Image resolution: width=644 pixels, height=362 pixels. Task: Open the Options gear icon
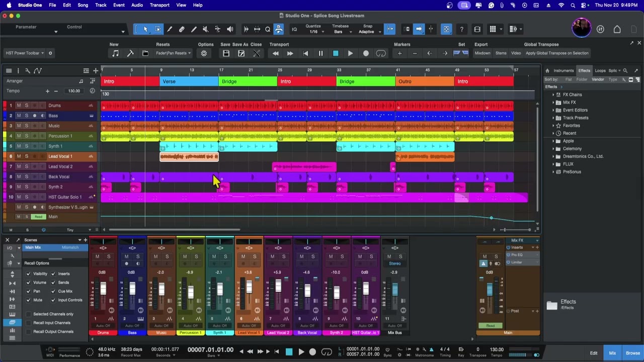pyautogui.click(x=204, y=53)
